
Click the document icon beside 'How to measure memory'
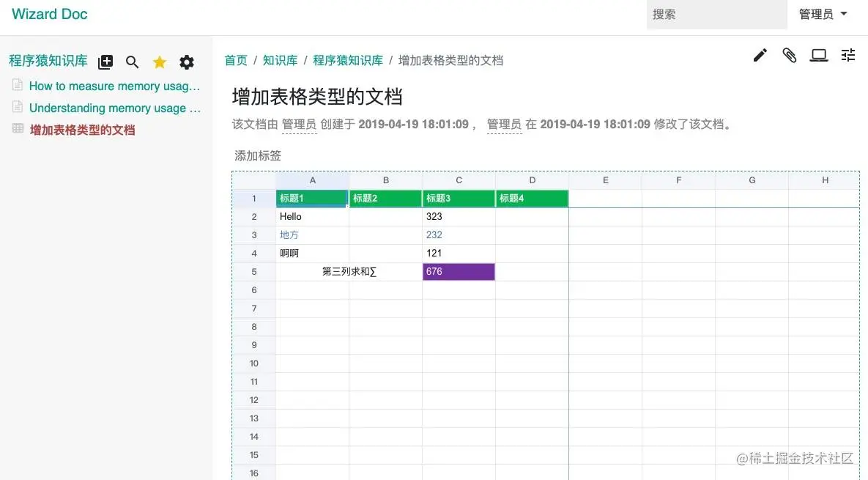click(x=18, y=85)
